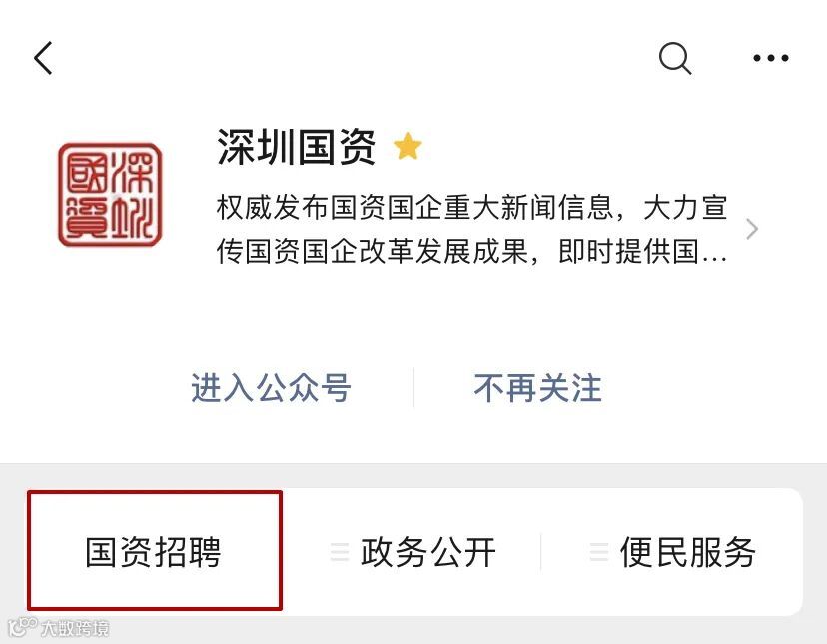827x644 pixels.
Task: Click 进入公众号 link
Action: (x=271, y=388)
